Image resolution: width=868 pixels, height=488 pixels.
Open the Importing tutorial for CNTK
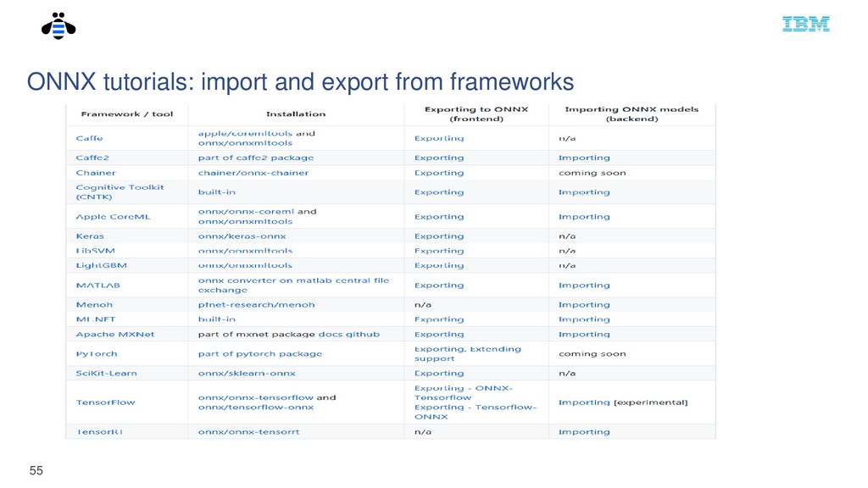pyautogui.click(x=584, y=192)
